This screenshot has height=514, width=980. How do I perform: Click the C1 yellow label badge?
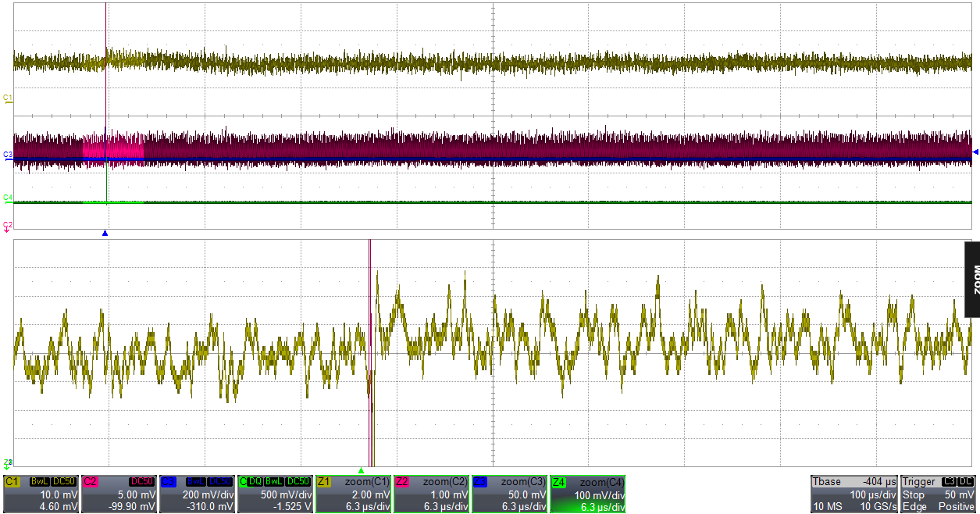[12, 482]
